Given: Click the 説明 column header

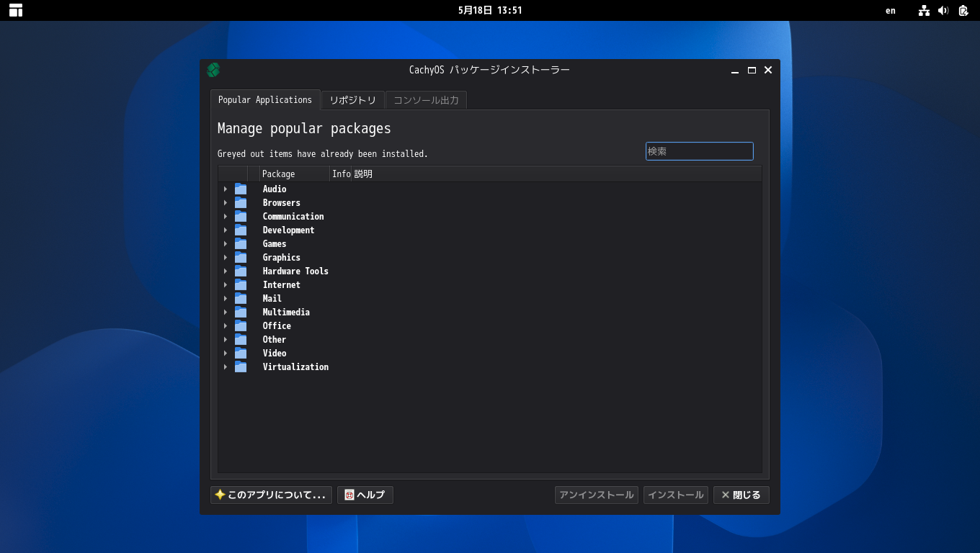Looking at the screenshot, I should tap(556, 174).
